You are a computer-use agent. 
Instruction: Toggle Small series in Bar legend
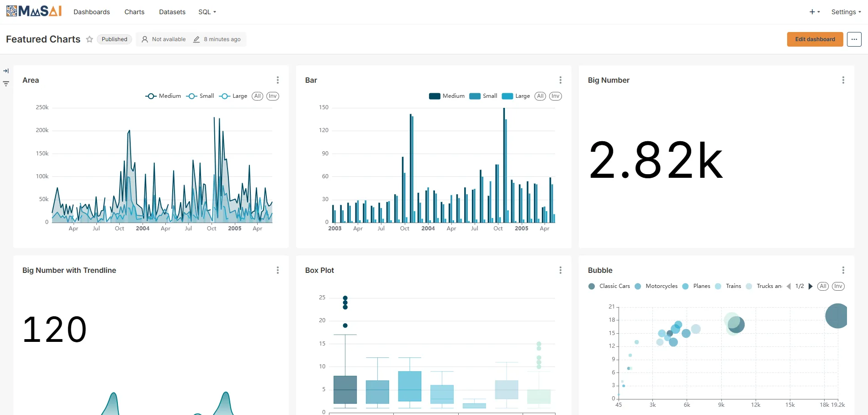tap(483, 96)
